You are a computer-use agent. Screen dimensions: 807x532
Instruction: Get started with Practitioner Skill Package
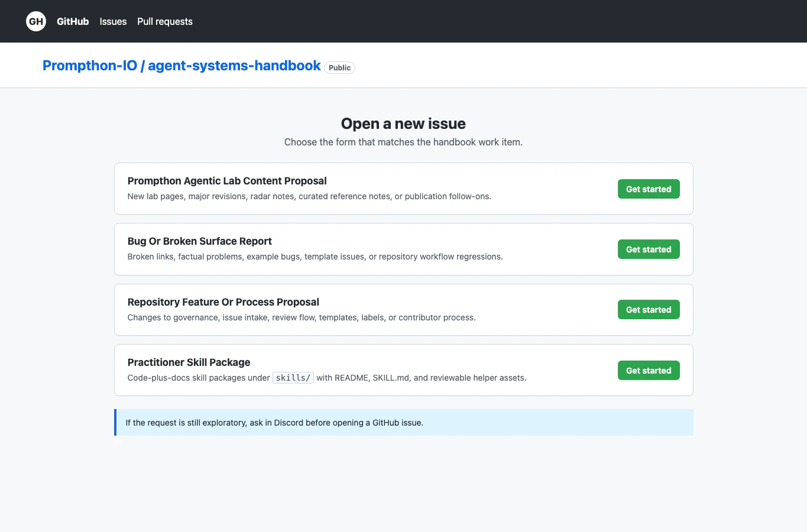(649, 371)
